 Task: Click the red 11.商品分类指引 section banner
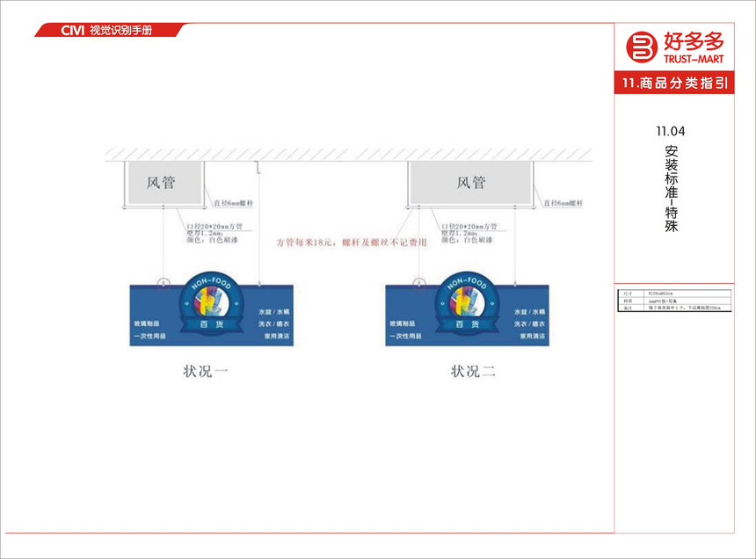[x=674, y=83]
